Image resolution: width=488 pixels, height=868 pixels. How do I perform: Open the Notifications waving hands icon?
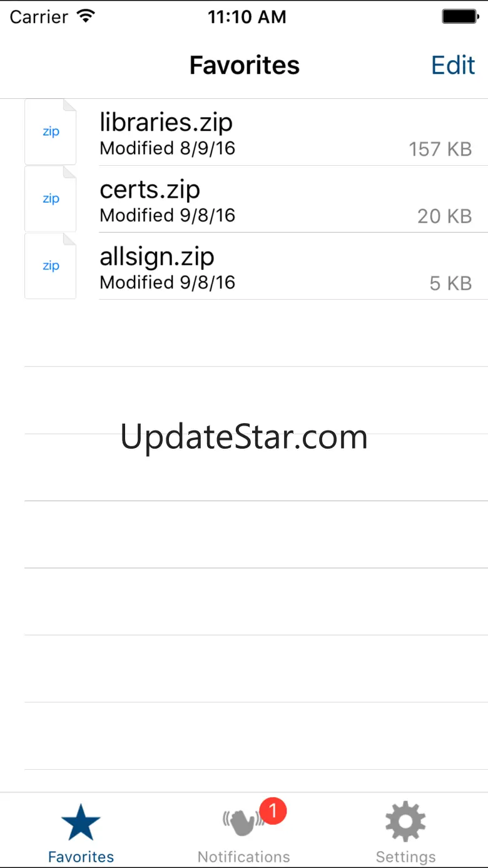click(243, 822)
